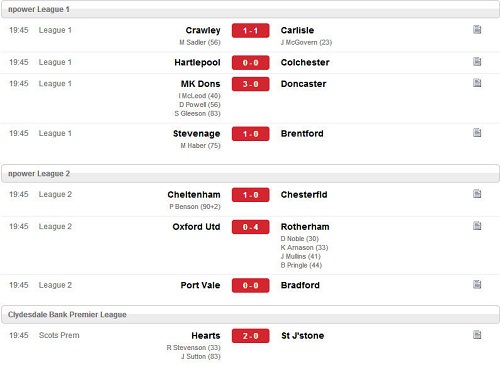The image size is (500, 367).
Task: Open match report icon for Stevenage v Brentford
Action: (477, 132)
